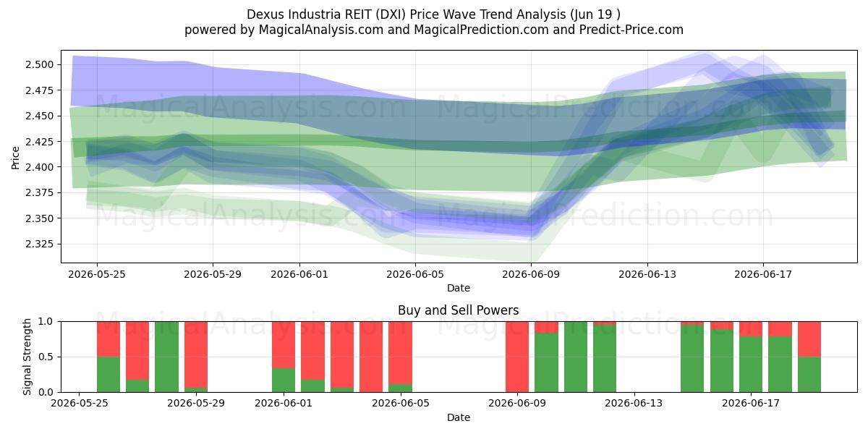Click 2026-06-01 on the price chart axis

coord(299,274)
